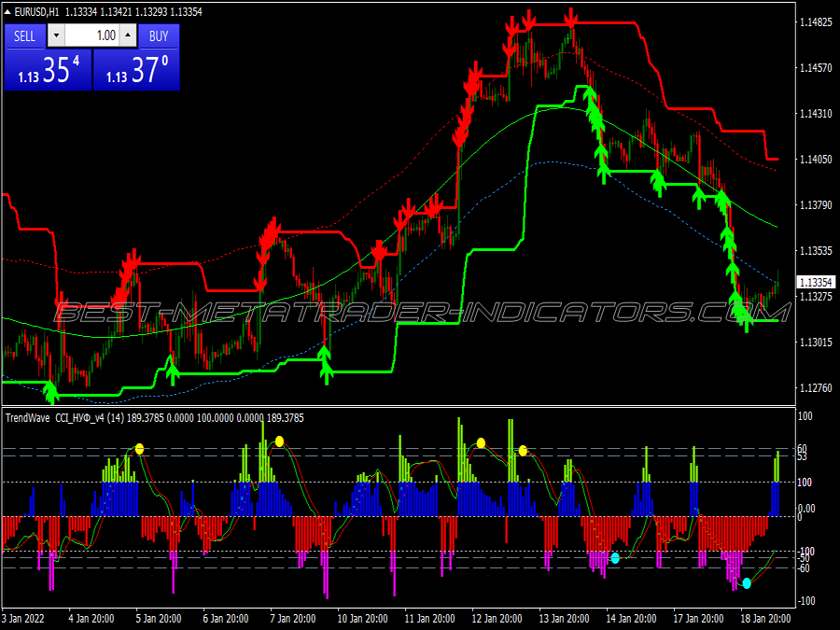Click the 53 indicator level label
This screenshot has height=630, width=840.
[802, 457]
